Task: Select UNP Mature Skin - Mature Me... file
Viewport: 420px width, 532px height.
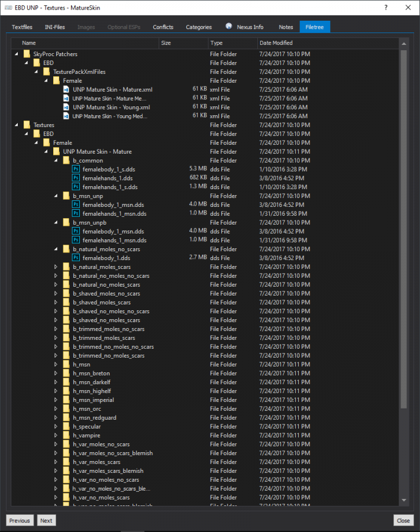Action: 109,98
